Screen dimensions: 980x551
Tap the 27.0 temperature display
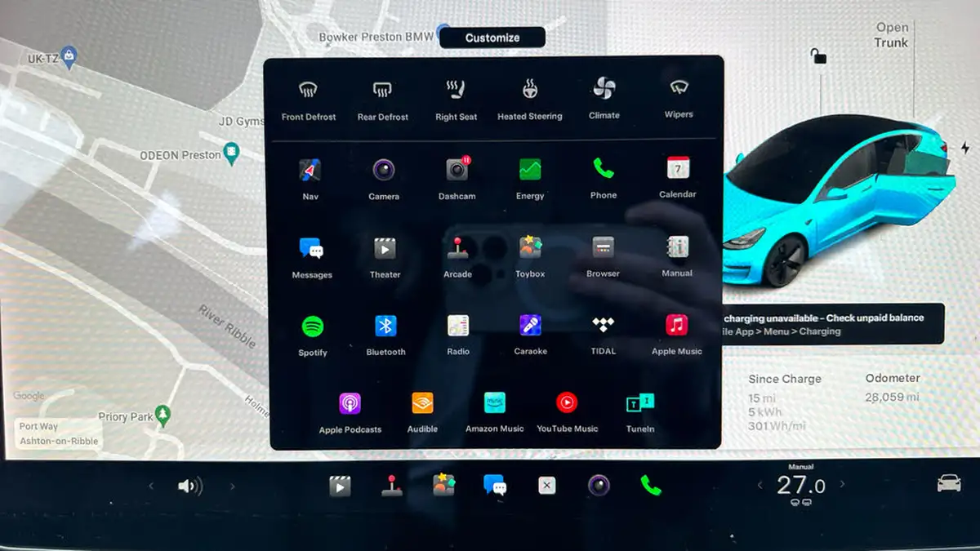(800, 486)
